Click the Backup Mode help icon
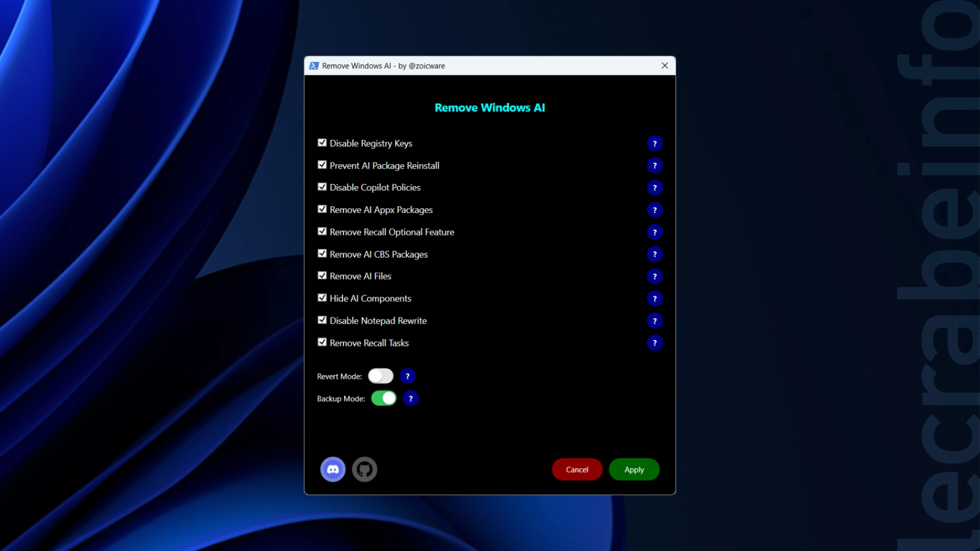The image size is (980, 551). pos(410,398)
